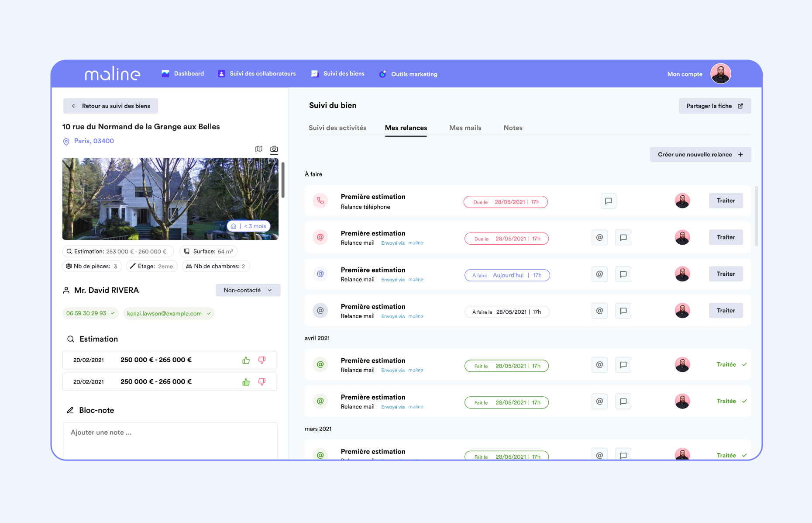Click the account avatar next to Mon compte
The image size is (812, 523).
coord(721,73)
